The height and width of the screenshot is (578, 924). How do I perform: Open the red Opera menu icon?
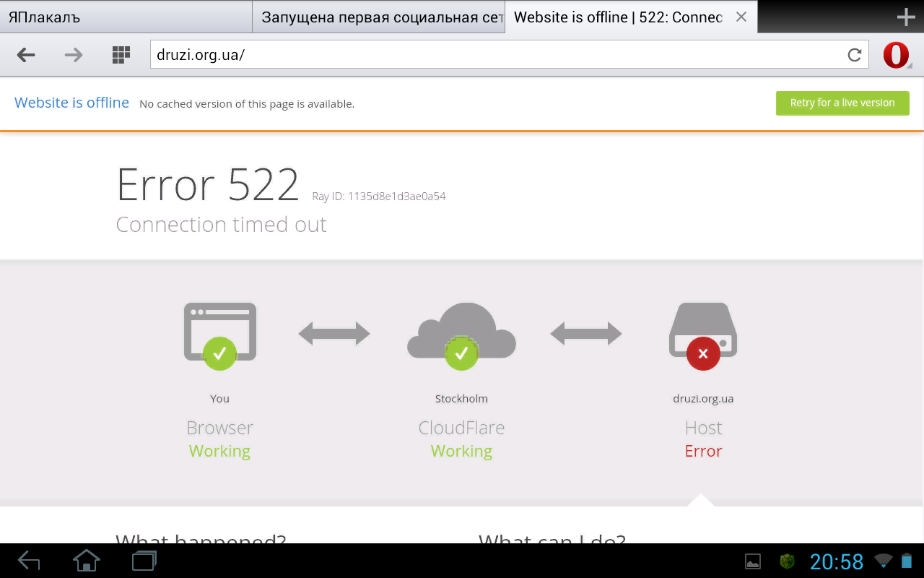[x=896, y=55]
